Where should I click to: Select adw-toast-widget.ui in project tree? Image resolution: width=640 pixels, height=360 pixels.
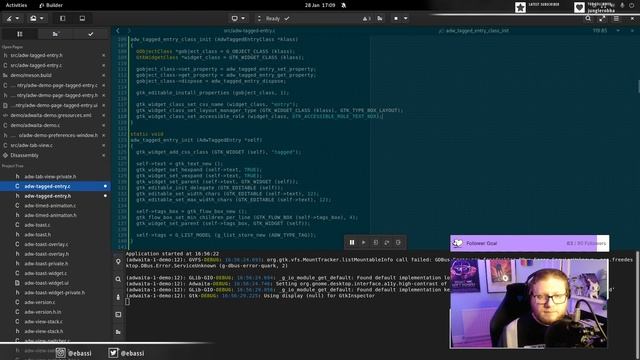pyautogui.click(x=55, y=283)
